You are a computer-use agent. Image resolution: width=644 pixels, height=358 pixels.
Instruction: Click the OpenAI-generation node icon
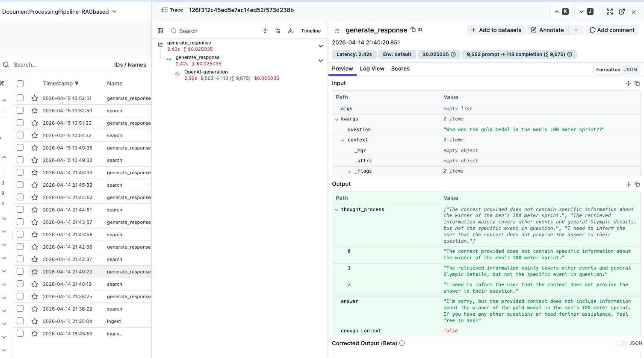click(177, 73)
